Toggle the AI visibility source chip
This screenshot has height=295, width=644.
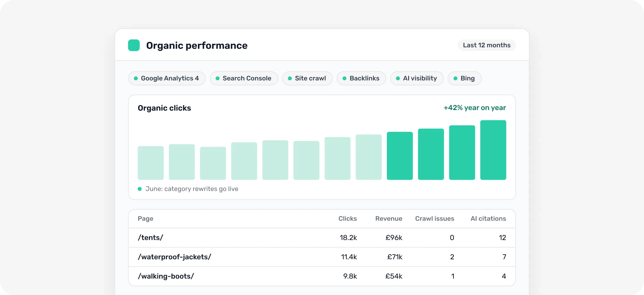pos(417,78)
